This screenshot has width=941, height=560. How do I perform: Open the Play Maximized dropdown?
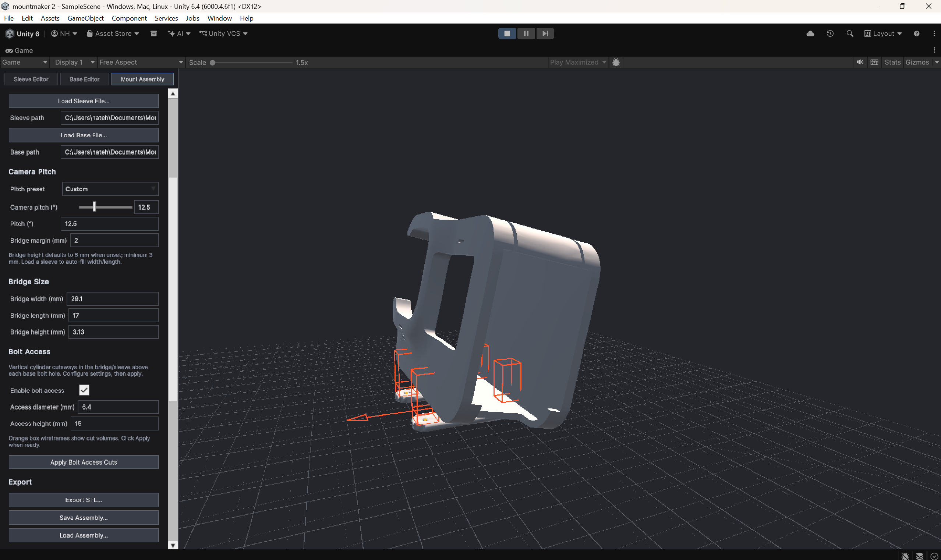578,62
